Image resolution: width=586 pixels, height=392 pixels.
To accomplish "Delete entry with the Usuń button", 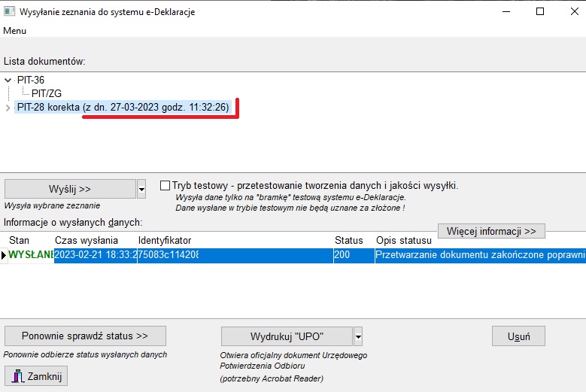I will coord(518,336).
